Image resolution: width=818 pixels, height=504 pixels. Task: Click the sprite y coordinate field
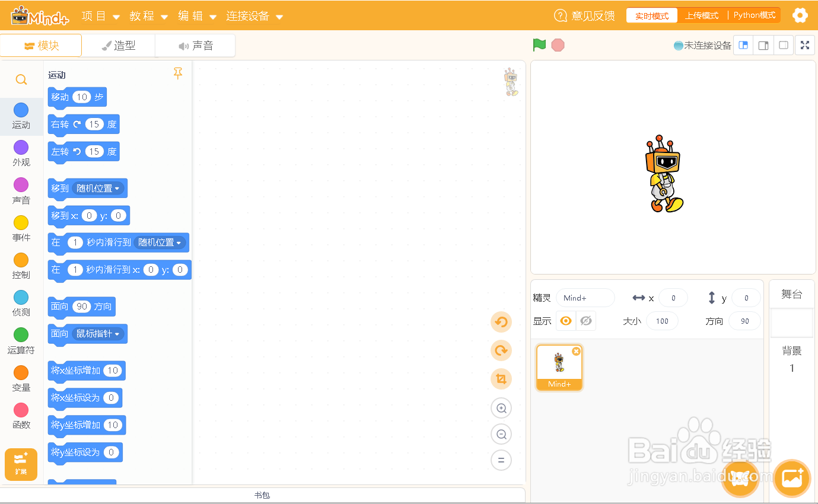pos(746,298)
